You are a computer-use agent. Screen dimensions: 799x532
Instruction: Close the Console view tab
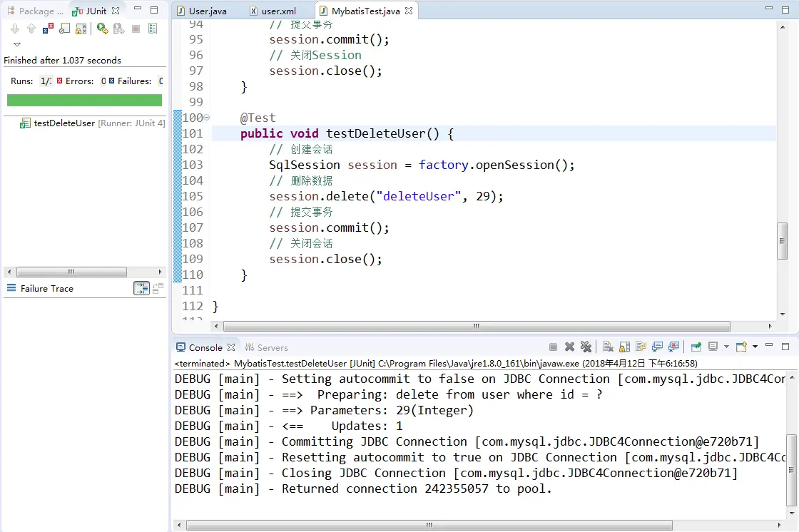231,347
